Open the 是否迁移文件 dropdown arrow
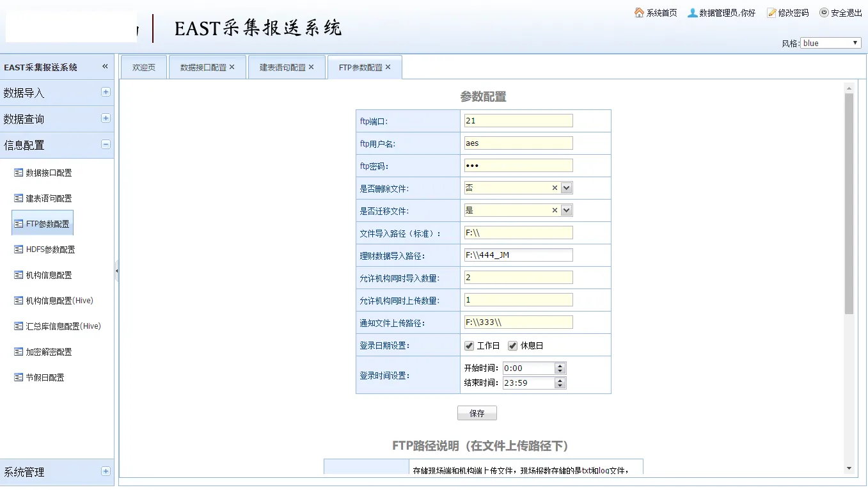The width and height of the screenshot is (868, 490). pos(566,210)
